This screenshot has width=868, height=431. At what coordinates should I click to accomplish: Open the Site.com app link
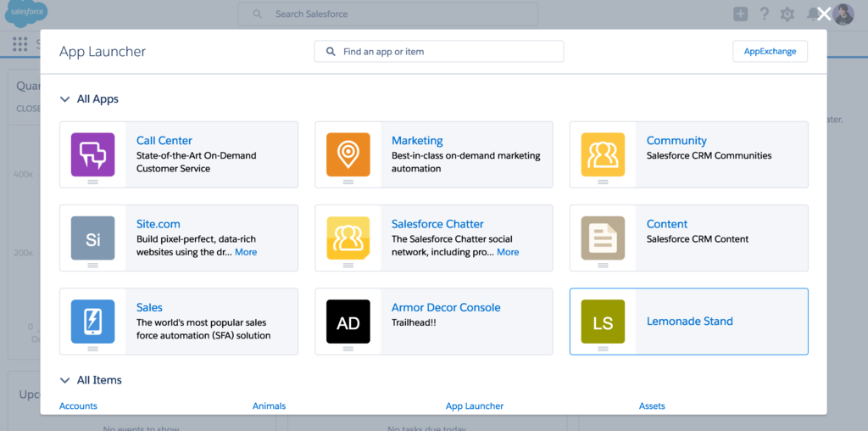point(159,224)
